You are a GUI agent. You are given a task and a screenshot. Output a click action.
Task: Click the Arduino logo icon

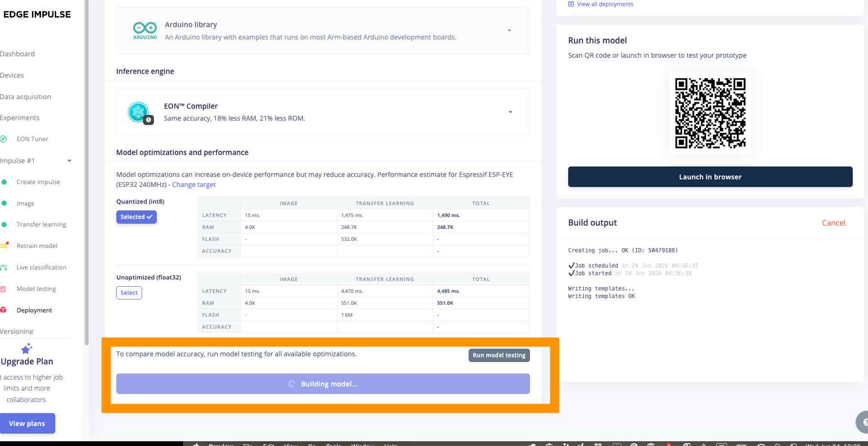(145, 31)
